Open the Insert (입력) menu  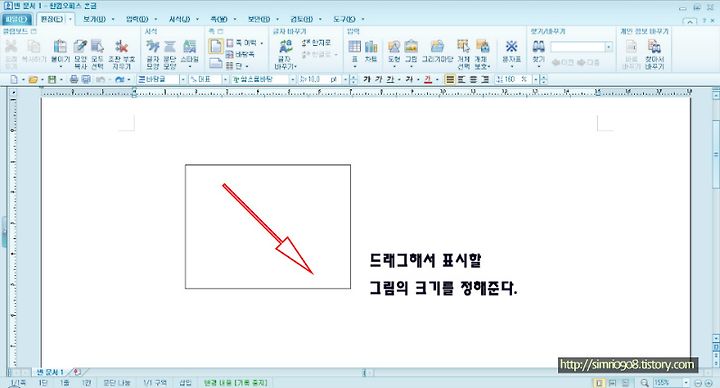click(x=137, y=19)
